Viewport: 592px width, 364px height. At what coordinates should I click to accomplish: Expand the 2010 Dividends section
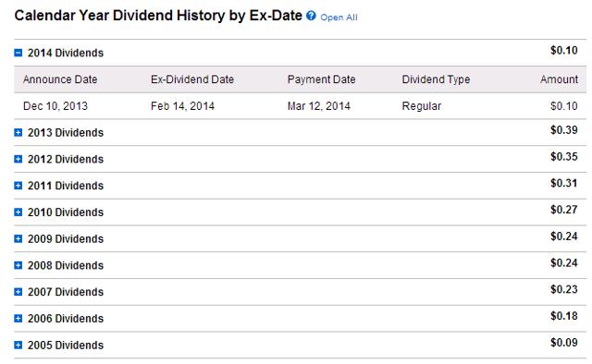coord(18,212)
